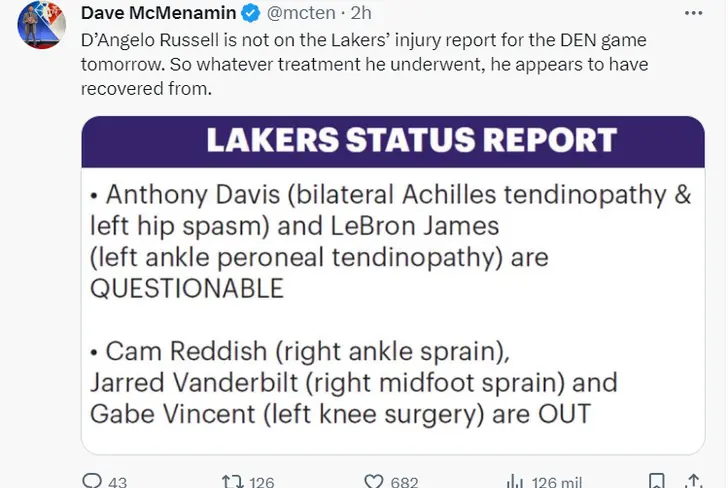Click the 43 replies count

[117, 482]
